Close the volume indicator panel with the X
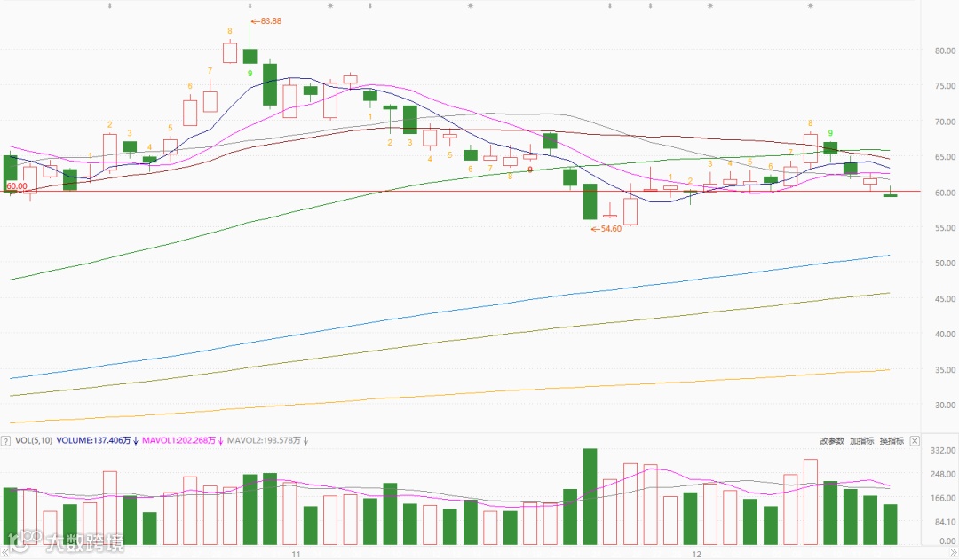This screenshot has height=560, width=959. pyautogui.click(x=915, y=441)
